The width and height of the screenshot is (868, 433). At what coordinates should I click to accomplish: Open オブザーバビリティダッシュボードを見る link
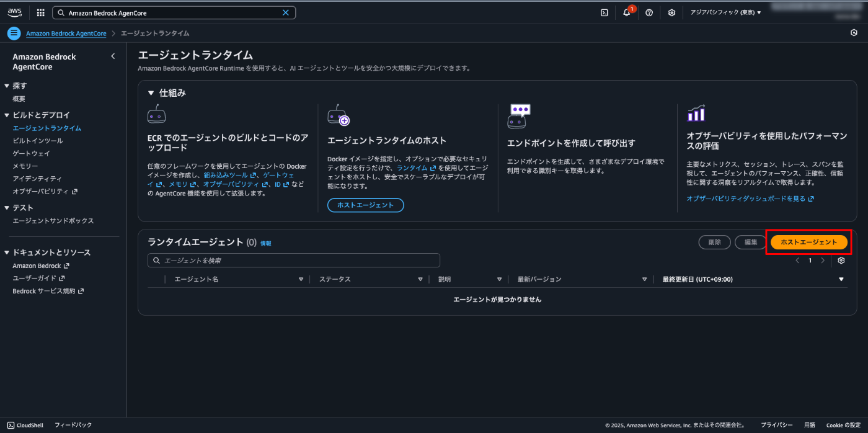(x=750, y=199)
